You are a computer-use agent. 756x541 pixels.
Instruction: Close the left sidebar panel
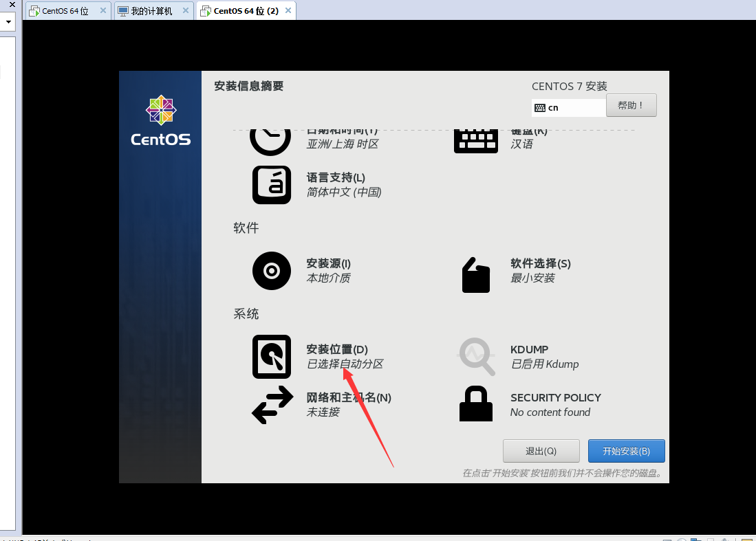[x=12, y=4]
